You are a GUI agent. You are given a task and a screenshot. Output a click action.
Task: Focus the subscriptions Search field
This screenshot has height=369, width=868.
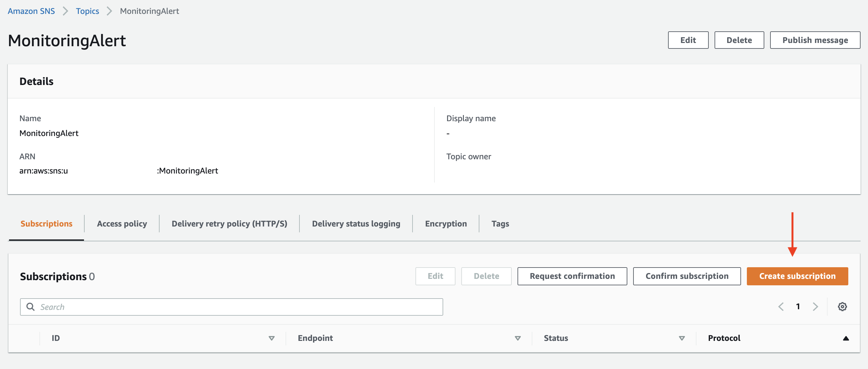click(236, 307)
